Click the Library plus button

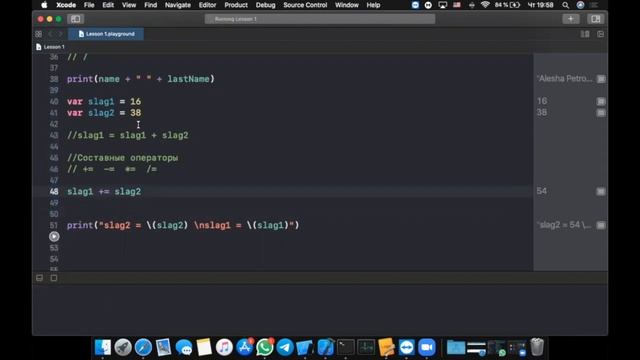(x=571, y=19)
